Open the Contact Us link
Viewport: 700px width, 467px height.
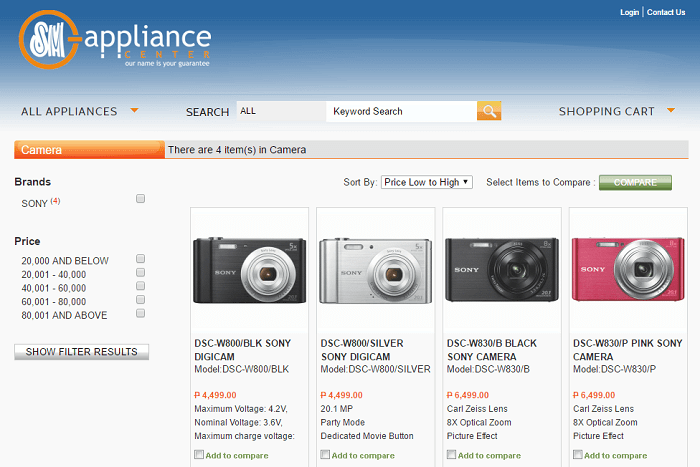666,12
